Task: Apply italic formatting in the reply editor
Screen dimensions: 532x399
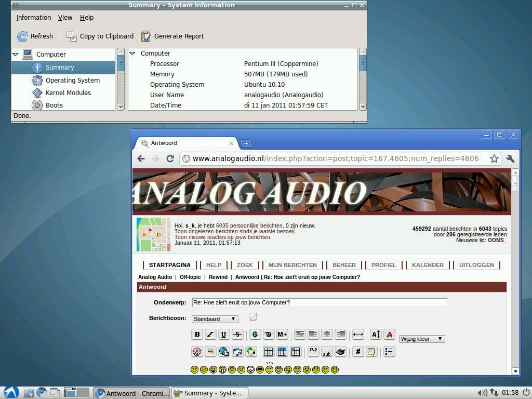Action: click(x=210, y=335)
